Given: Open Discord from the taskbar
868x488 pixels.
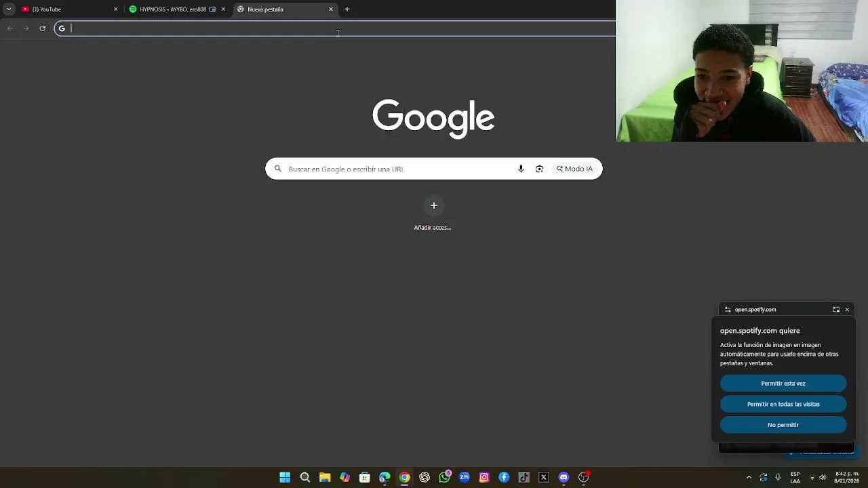Looking at the screenshot, I should (x=564, y=477).
